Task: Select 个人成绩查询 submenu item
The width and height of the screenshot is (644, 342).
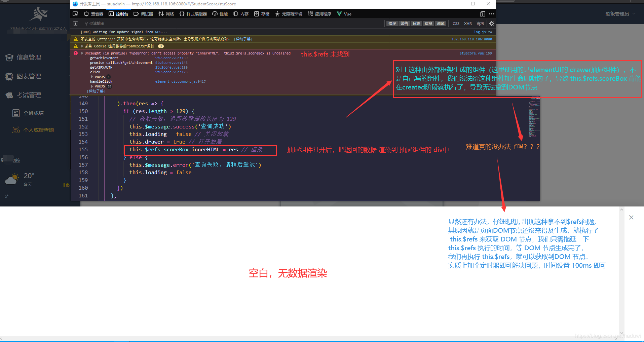Action: click(x=39, y=130)
